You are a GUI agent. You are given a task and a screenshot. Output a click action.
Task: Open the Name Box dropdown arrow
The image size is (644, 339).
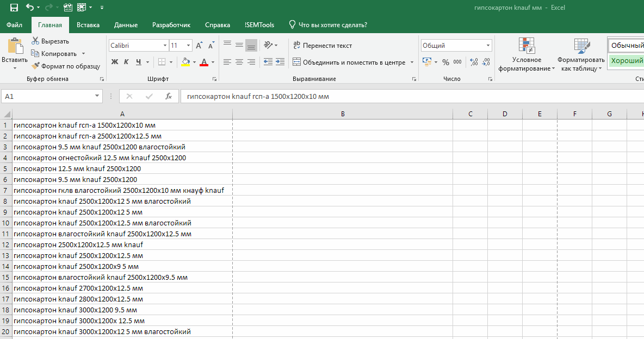pyautogui.click(x=97, y=96)
